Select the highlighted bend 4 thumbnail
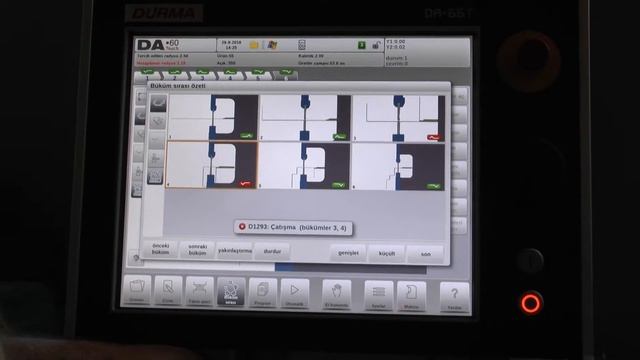 pyautogui.click(x=212, y=165)
